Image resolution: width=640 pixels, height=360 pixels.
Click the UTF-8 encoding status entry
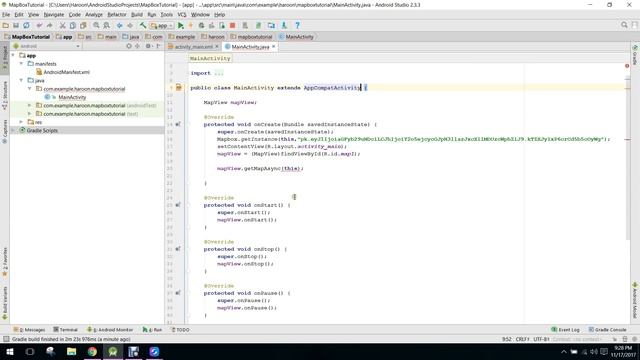541,339
